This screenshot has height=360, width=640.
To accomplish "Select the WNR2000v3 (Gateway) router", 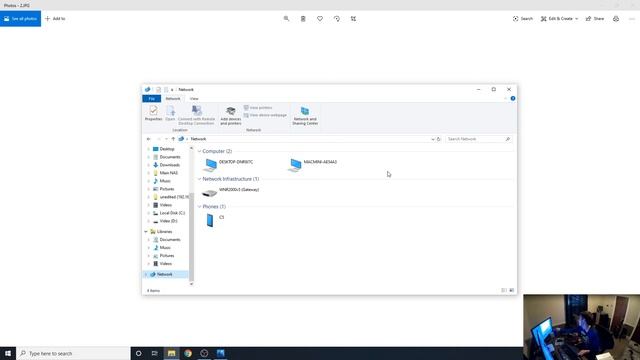I will click(231, 192).
